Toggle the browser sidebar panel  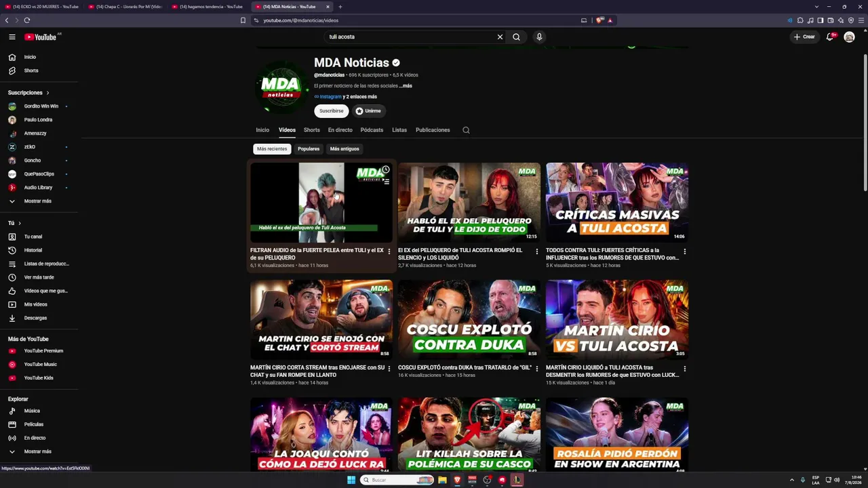[821, 20]
